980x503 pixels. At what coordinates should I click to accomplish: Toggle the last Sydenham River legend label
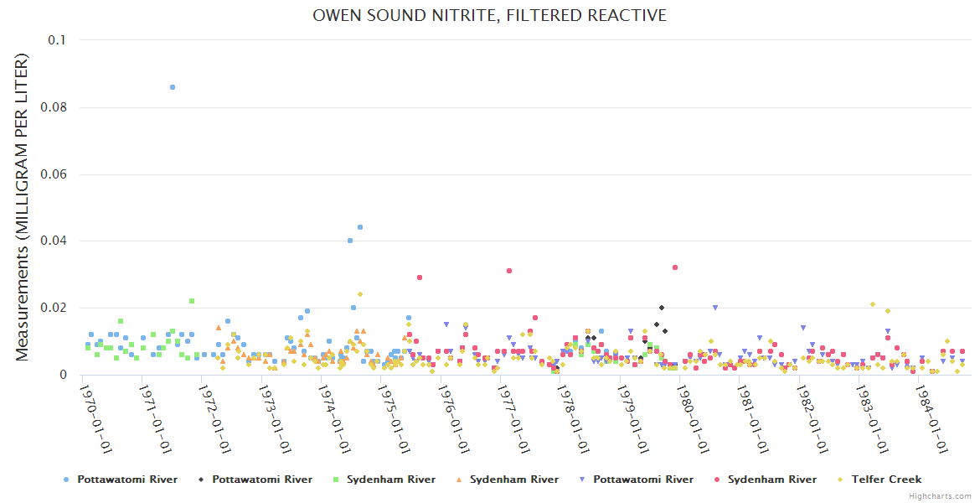click(x=771, y=480)
